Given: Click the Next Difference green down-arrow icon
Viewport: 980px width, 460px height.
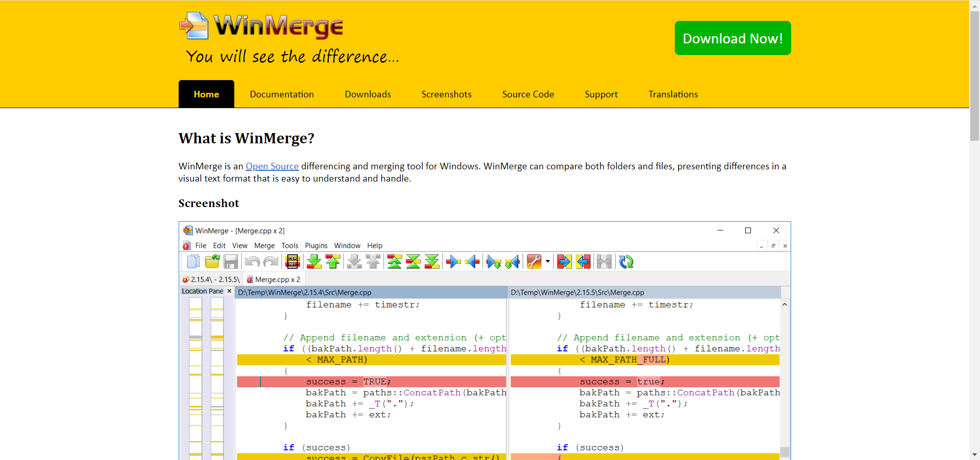Looking at the screenshot, I should (314, 262).
